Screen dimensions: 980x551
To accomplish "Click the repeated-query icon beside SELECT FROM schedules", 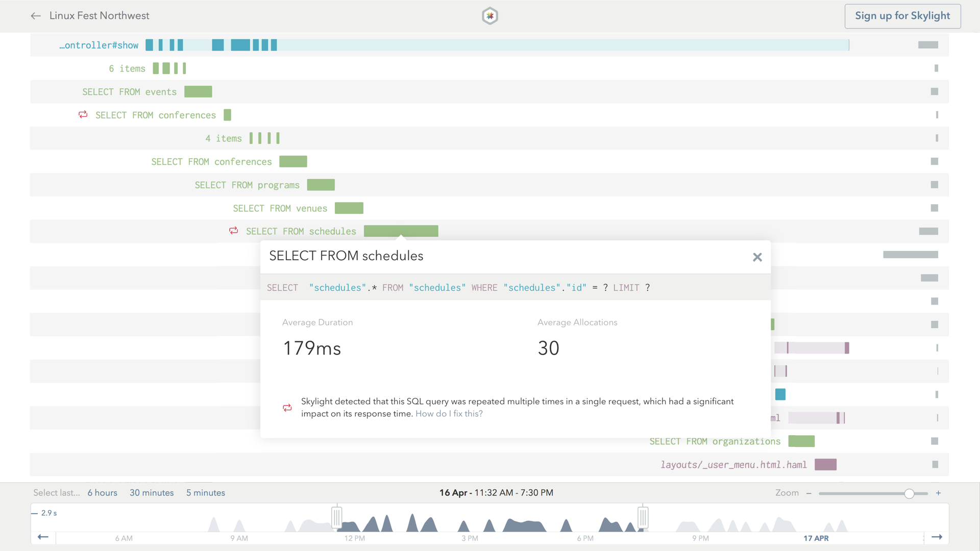I will click(x=234, y=231).
